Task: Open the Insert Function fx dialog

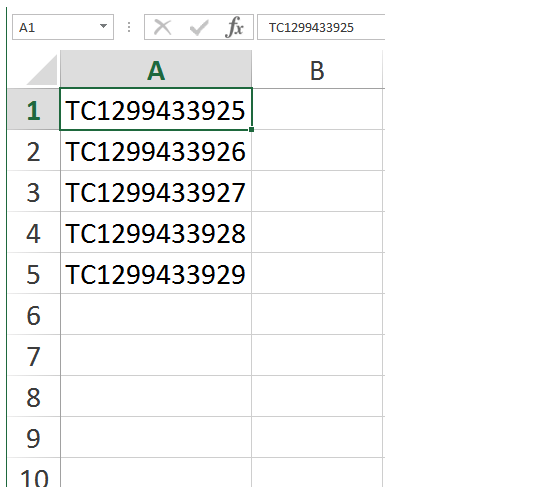Action: [x=234, y=27]
